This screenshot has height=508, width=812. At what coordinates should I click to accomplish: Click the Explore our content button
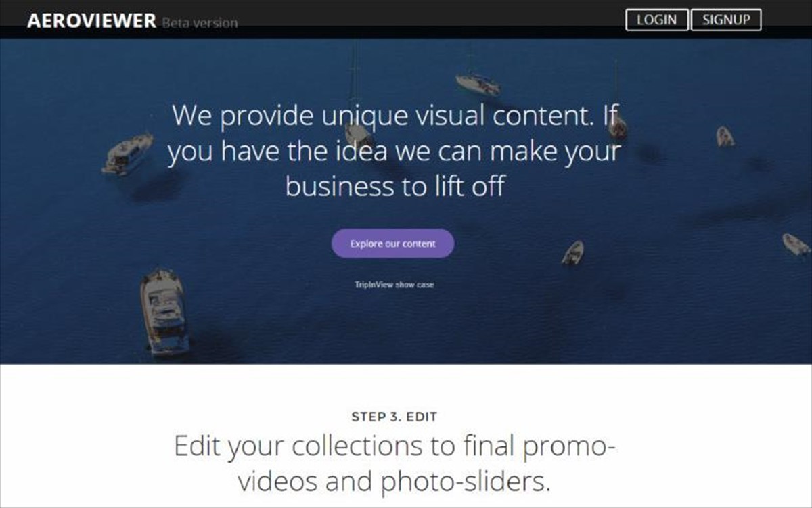(x=392, y=244)
